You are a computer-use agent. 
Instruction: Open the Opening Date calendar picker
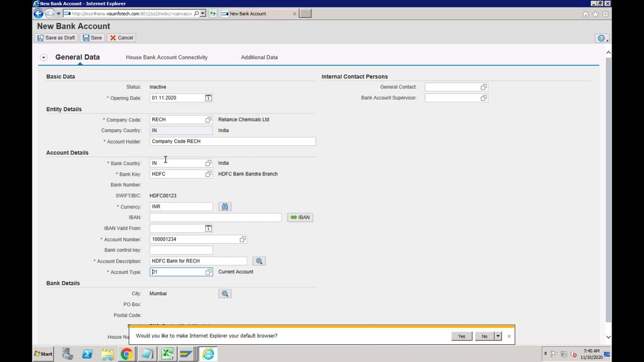coord(208,98)
